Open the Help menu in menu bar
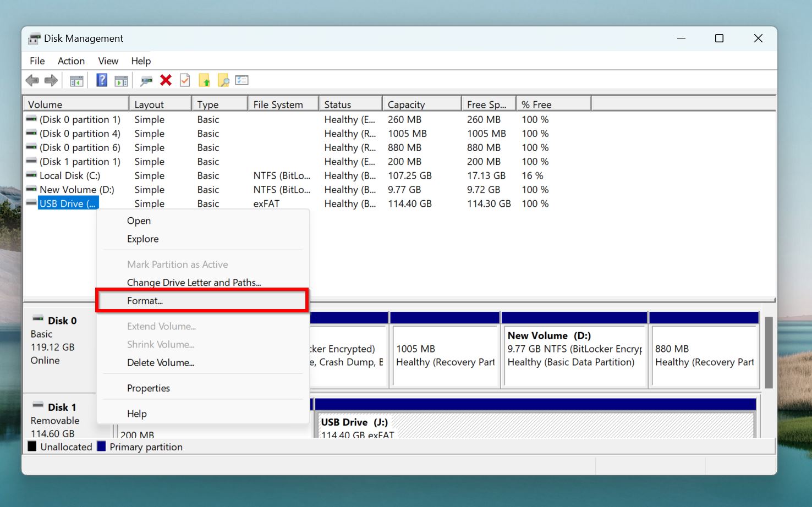This screenshot has width=812, height=507. coord(141,61)
